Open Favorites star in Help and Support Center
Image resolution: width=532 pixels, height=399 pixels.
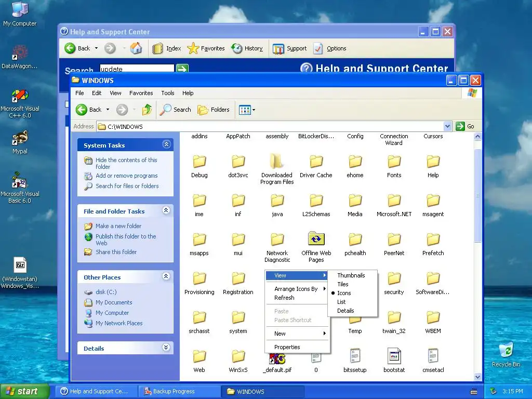pos(206,48)
